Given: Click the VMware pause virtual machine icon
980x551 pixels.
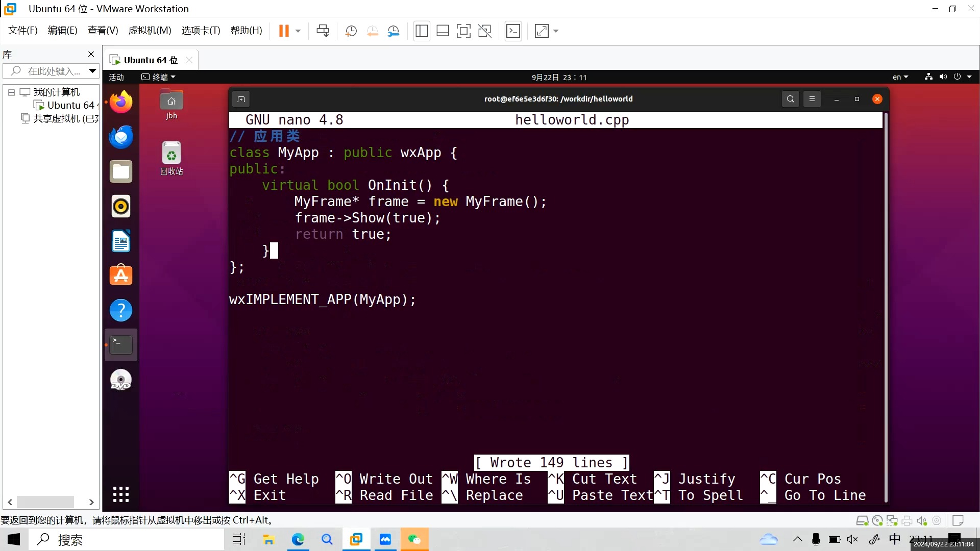Looking at the screenshot, I should 284,31.
